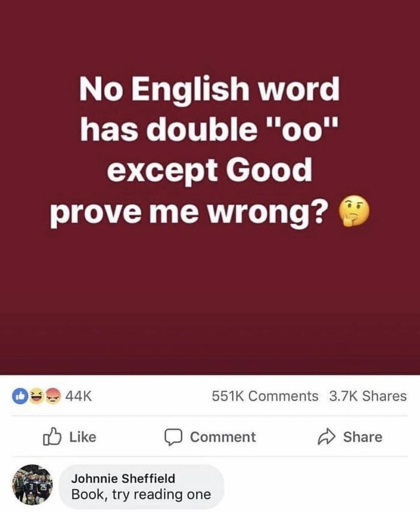Click the "Book, try reading one" comment text
Viewport: 420px width, 512px height.
(141, 494)
